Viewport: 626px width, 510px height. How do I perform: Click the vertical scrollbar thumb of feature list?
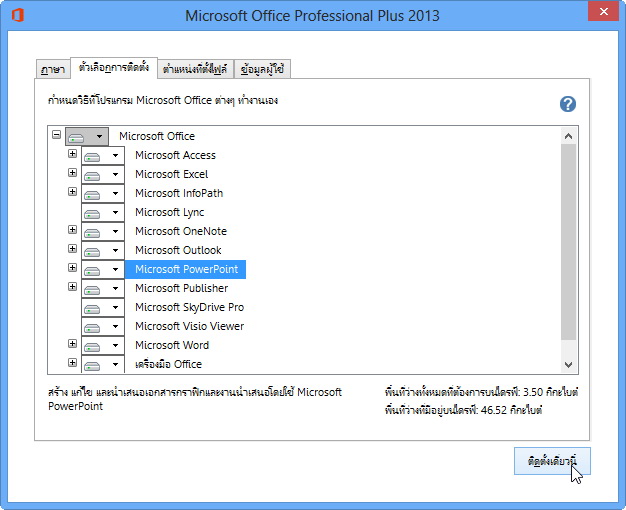tap(569, 242)
